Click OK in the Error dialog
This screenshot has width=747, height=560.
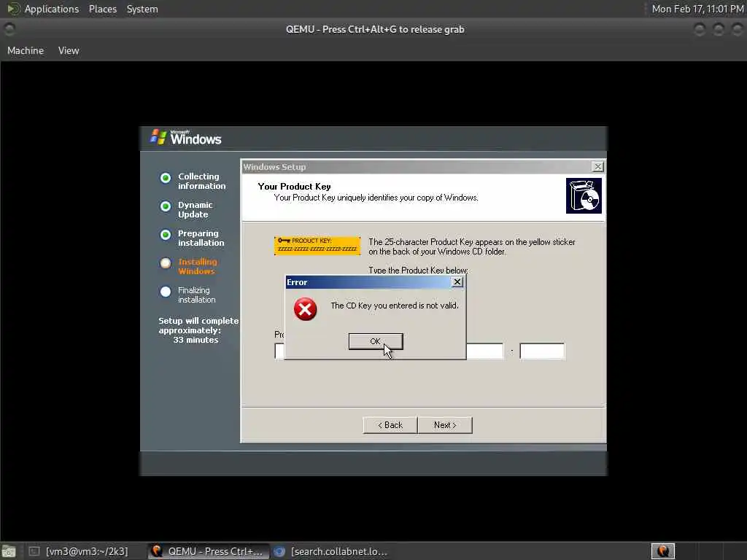pyautogui.click(x=376, y=341)
